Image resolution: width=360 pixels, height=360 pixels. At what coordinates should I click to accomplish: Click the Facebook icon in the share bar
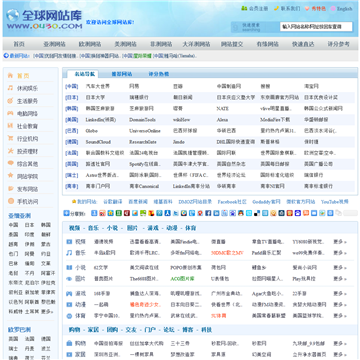point(208,213)
